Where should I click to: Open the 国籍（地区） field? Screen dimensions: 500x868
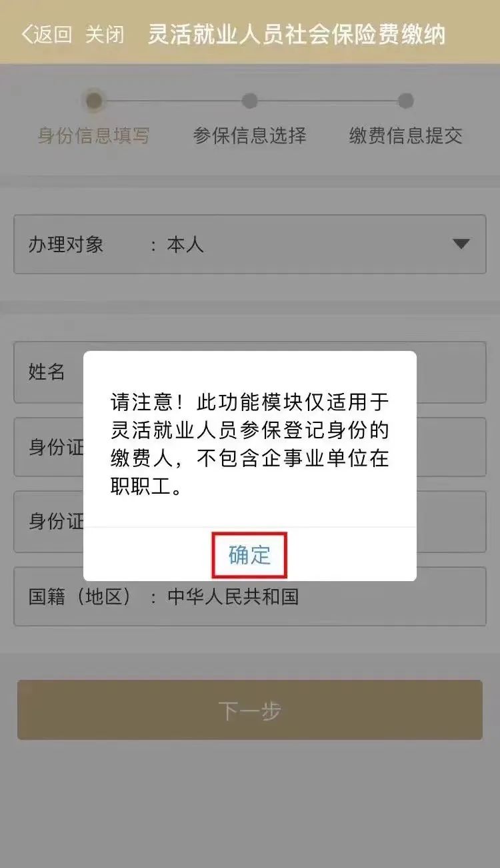pyautogui.click(x=250, y=596)
